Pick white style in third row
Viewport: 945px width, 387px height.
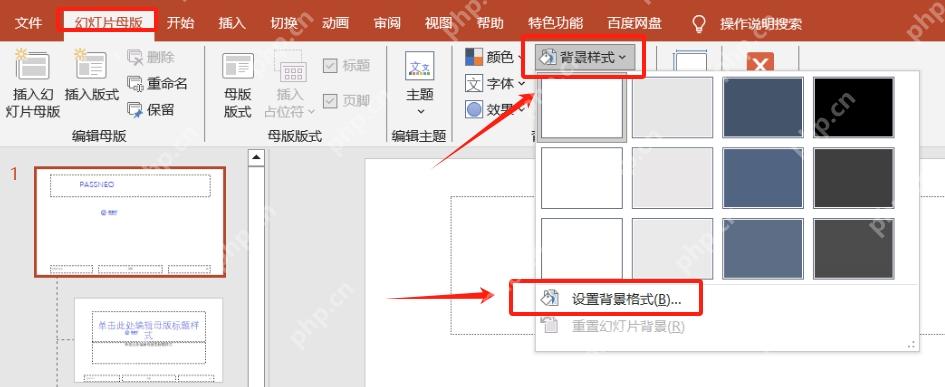point(582,249)
